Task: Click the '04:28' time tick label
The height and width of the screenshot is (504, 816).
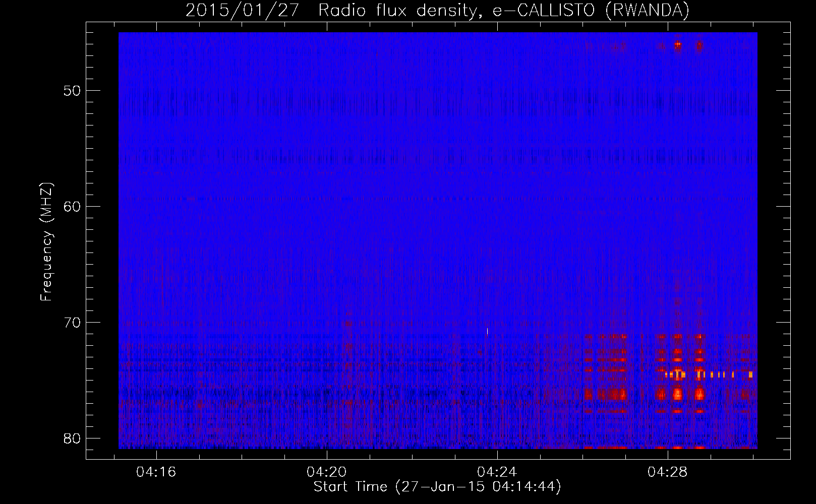Action: point(668,472)
